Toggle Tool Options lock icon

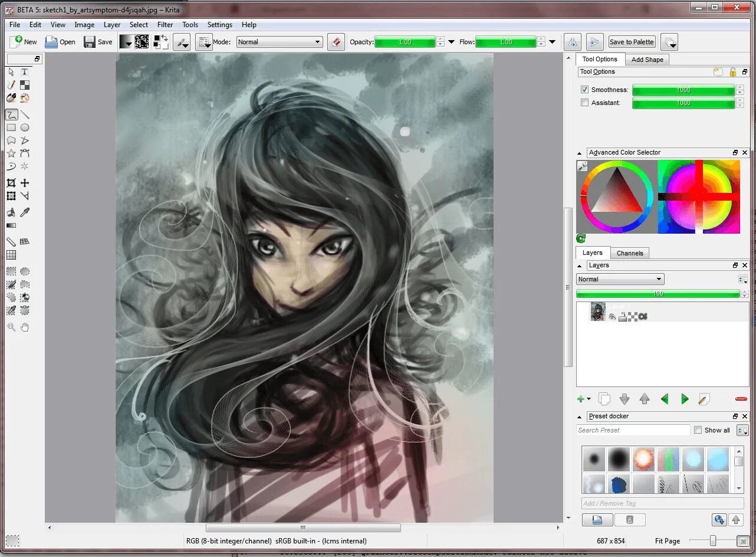732,72
